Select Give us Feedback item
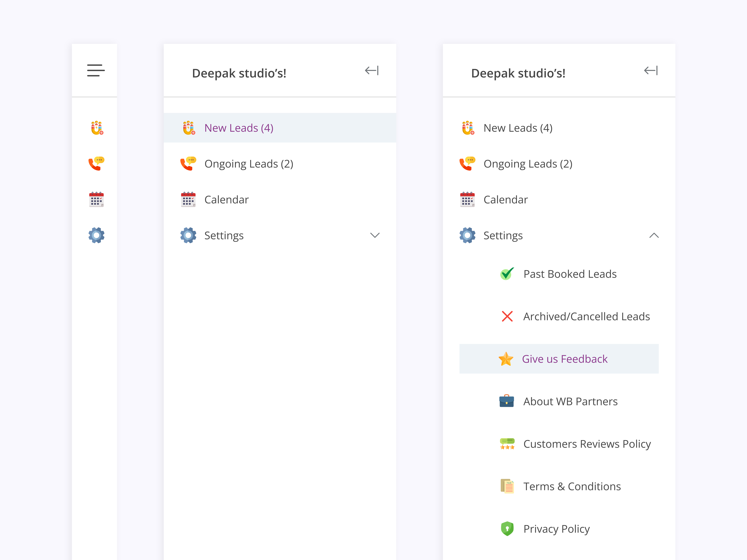The height and width of the screenshot is (560, 747). point(565,359)
